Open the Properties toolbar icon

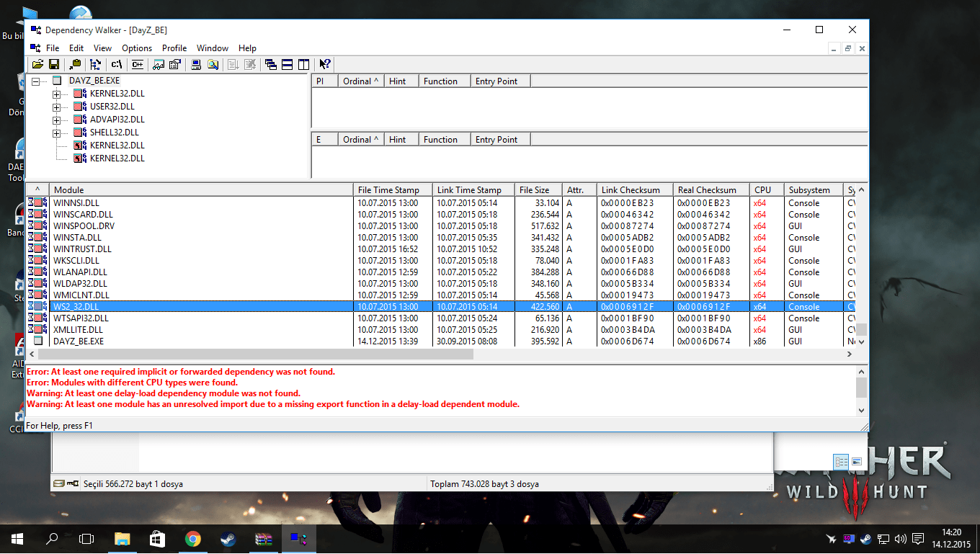click(x=174, y=65)
